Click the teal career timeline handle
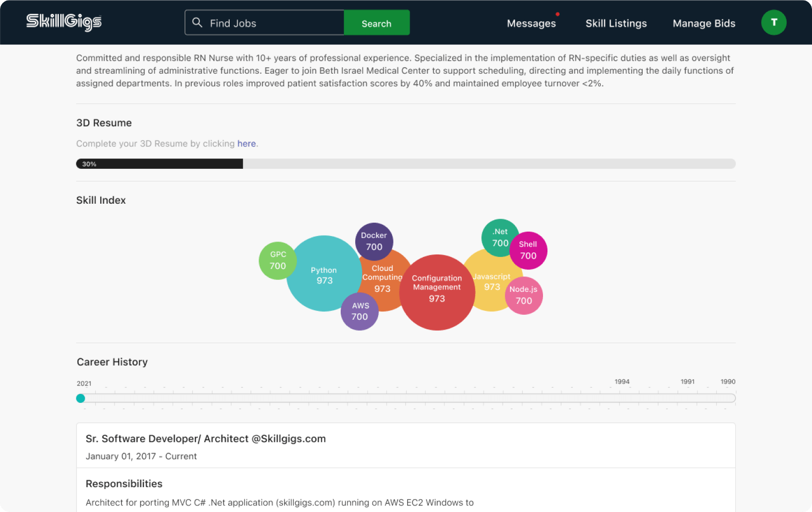This screenshot has width=812, height=512. 81,398
